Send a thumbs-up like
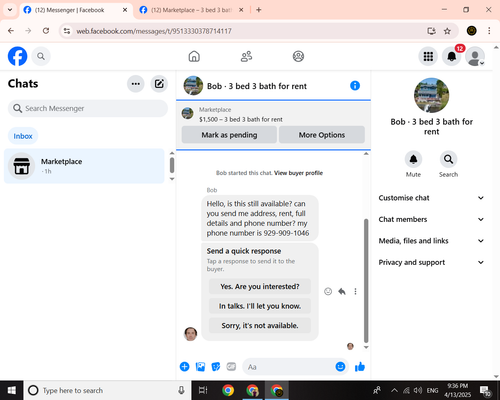Image resolution: width=500 pixels, height=400 pixels. point(360,367)
